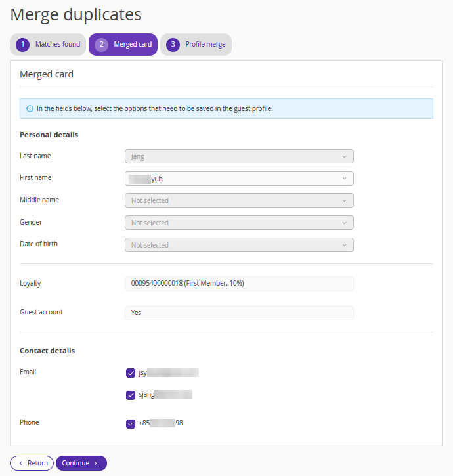Click the step 3 number circle
Viewport: 453px width, 476px height.
pyautogui.click(x=173, y=45)
